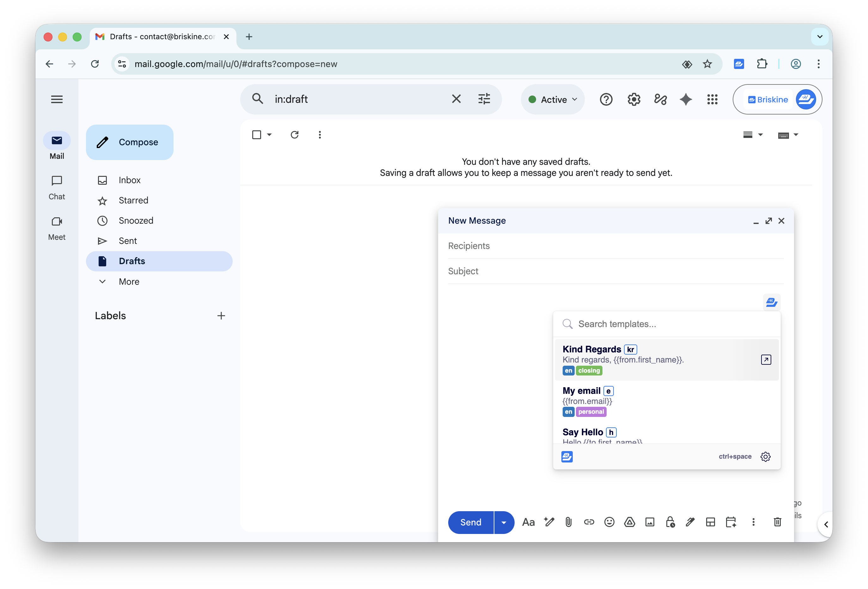Toggle main menu hamburger sidebar

57,99
